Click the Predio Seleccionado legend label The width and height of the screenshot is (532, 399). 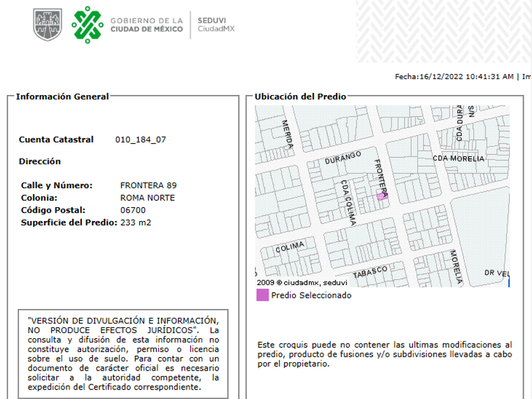click(x=311, y=295)
